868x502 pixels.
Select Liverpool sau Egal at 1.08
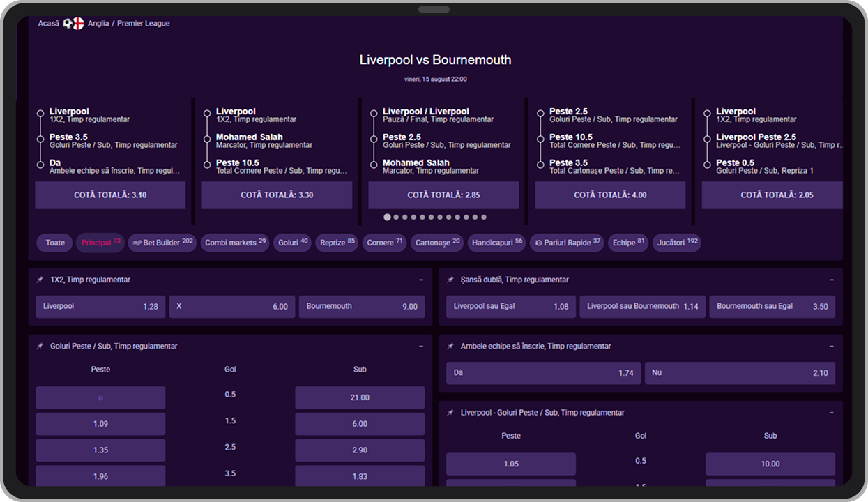tap(511, 307)
